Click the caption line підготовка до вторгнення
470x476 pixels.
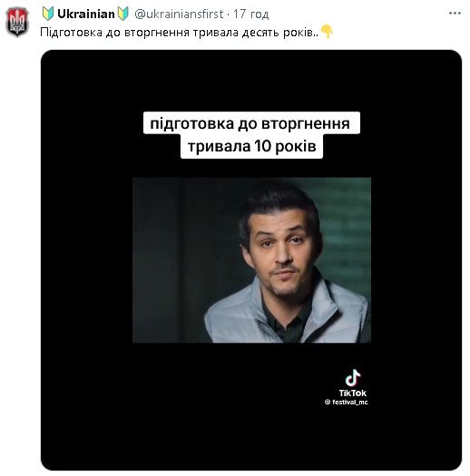coord(251,123)
